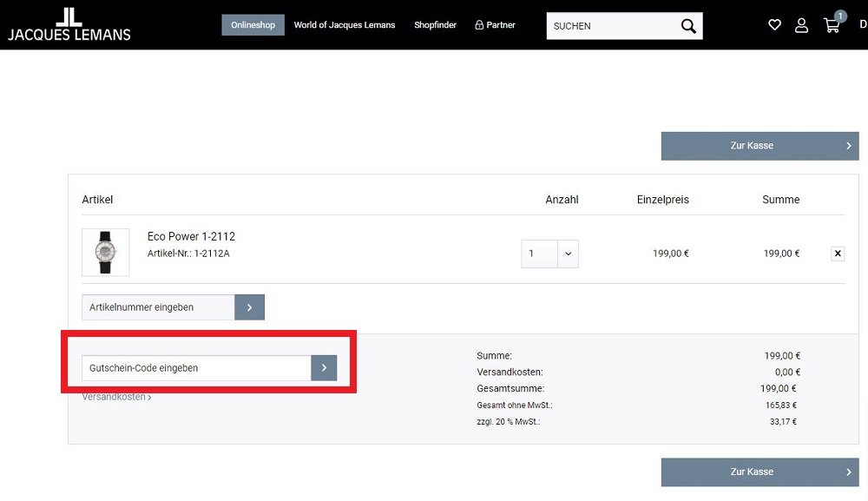The height and width of the screenshot is (501, 868).
Task: Click the cart item count badge
Action: tap(840, 16)
